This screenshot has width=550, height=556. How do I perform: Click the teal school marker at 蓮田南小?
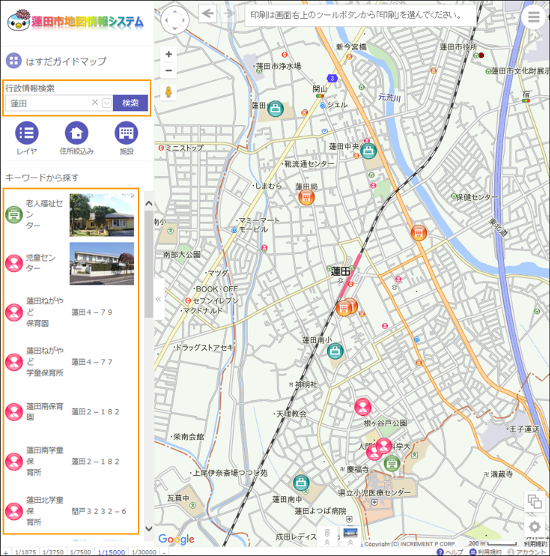[x=335, y=351]
